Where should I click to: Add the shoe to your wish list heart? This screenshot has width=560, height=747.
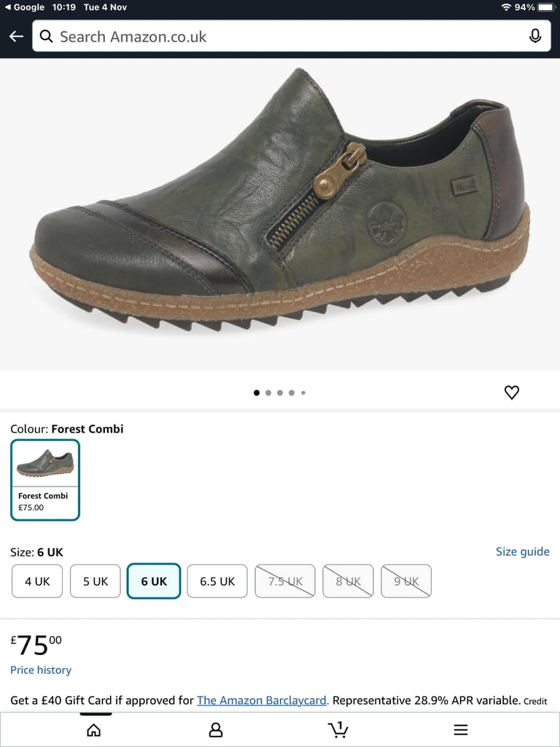(x=512, y=392)
